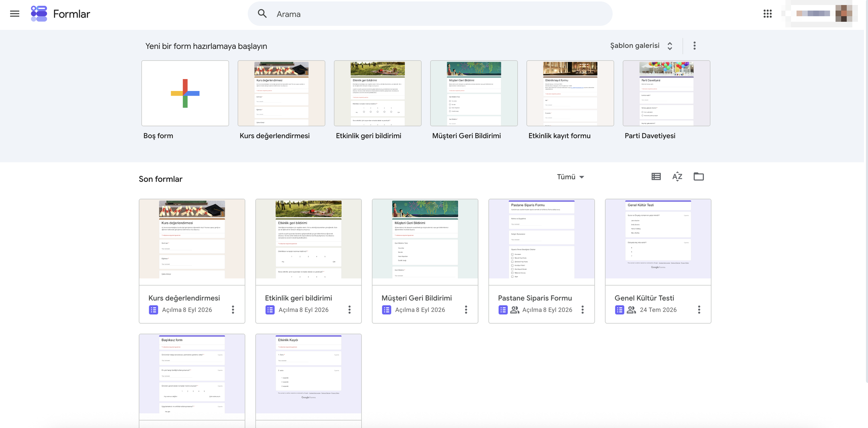Click the Formlar logo icon
This screenshot has height=428, width=868.
click(x=39, y=14)
